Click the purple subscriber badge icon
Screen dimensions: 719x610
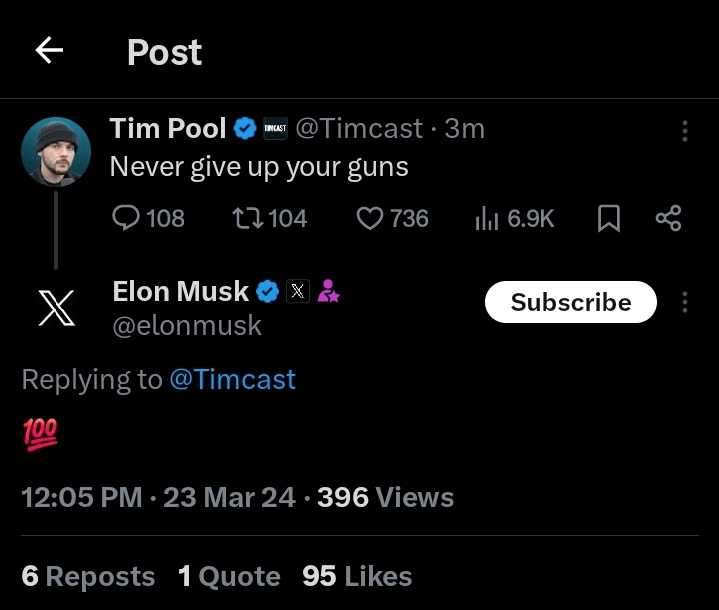[x=328, y=292]
